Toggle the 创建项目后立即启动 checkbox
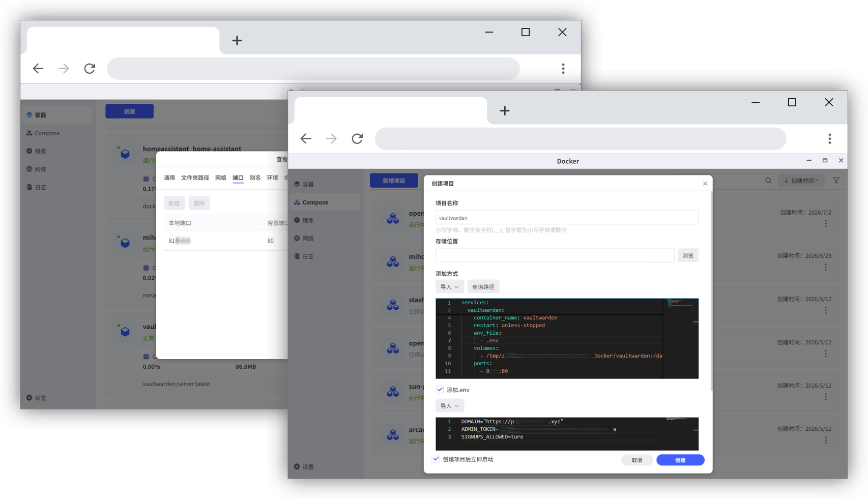868x499 pixels. pyautogui.click(x=436, y=459)
